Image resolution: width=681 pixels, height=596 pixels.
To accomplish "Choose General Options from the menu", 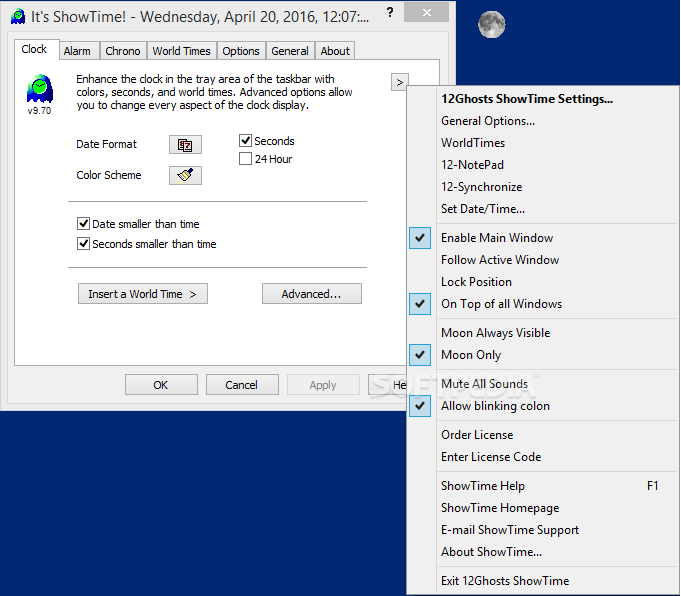I will [543, 121].
